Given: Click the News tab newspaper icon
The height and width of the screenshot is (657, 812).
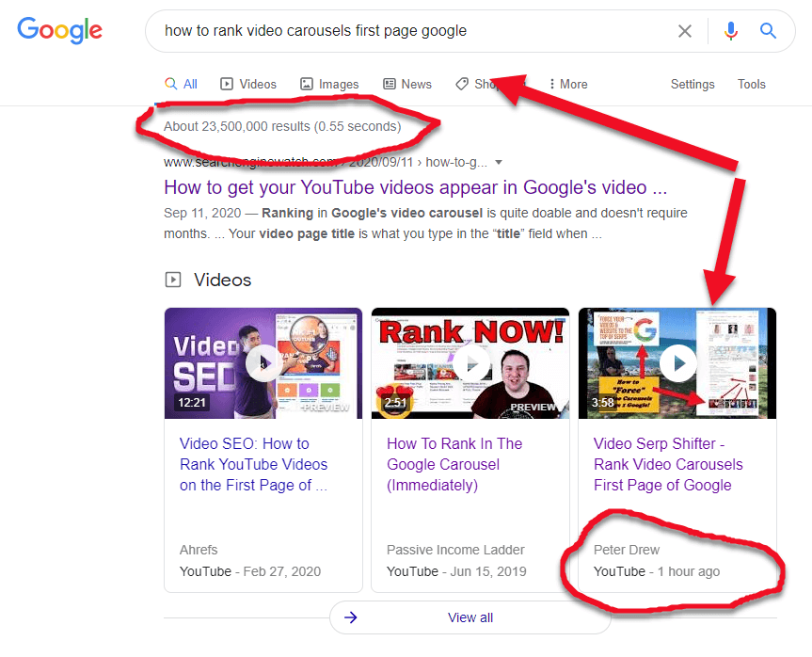Looking at the screenshot, I should (390, 84).
